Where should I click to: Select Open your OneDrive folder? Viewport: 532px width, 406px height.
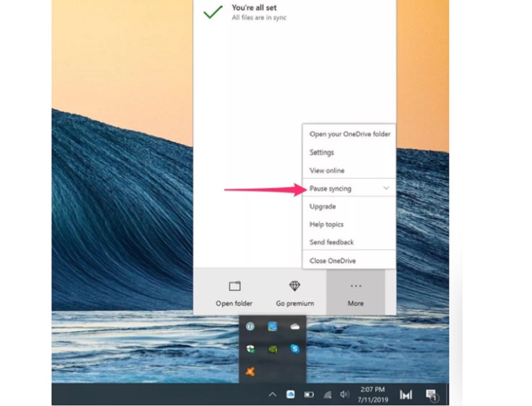(350, 134)
